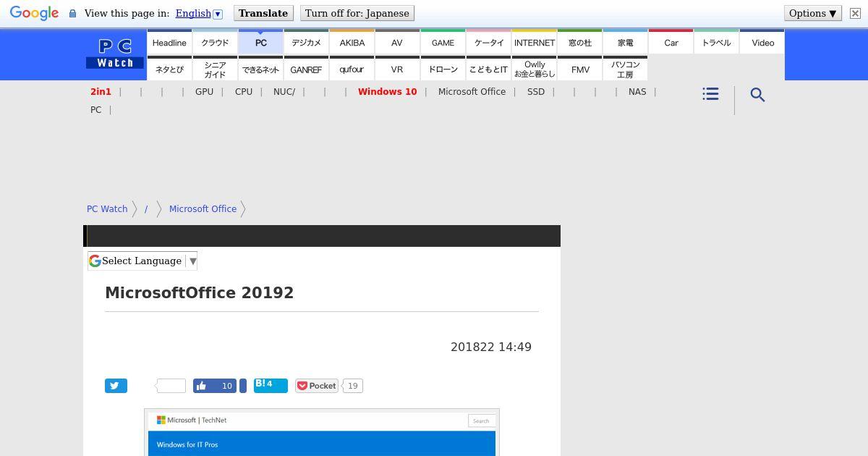Image resolution: width=868 pixels, height=456 pixels.
Task: Open the GAME tab
Action: [443, 42]
